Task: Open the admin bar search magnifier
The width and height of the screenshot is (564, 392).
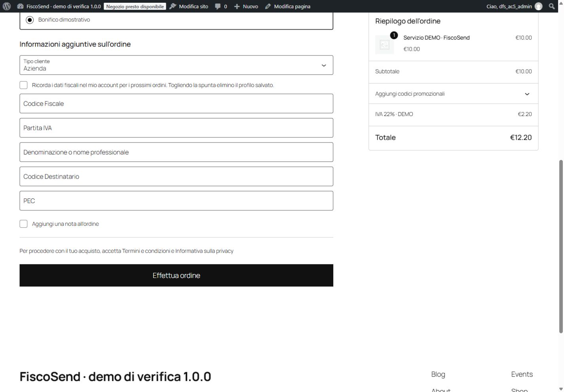Action: pyautogui.click(x=552, y=6)
